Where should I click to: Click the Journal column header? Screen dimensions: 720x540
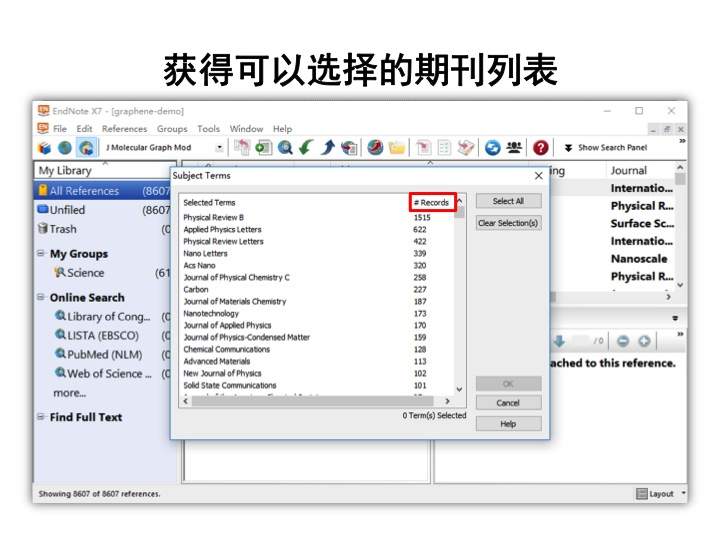pyautogui.click(x=629, y=170)
